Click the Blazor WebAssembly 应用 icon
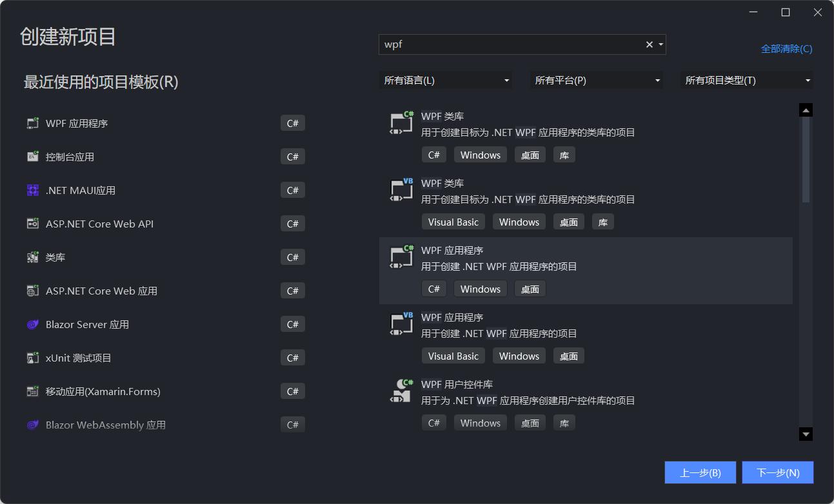Viewport: 834px width, 504px height. pos(32,424)
